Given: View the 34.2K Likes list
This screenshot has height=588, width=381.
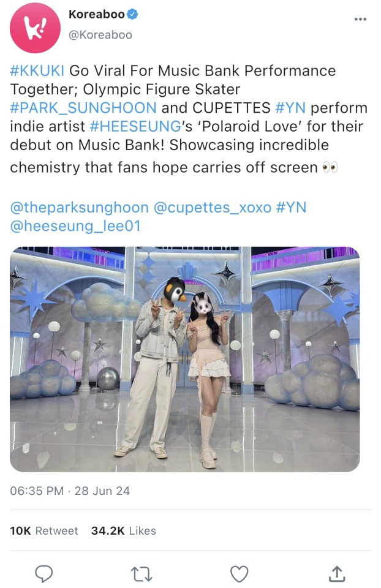Looking at the screenshot, I should [124, 530].
